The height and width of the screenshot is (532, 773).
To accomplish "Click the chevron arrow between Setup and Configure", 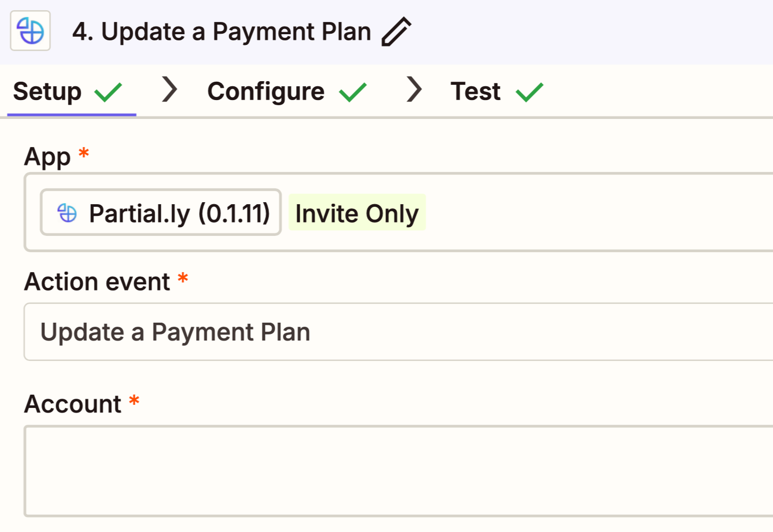I will 170,89.
